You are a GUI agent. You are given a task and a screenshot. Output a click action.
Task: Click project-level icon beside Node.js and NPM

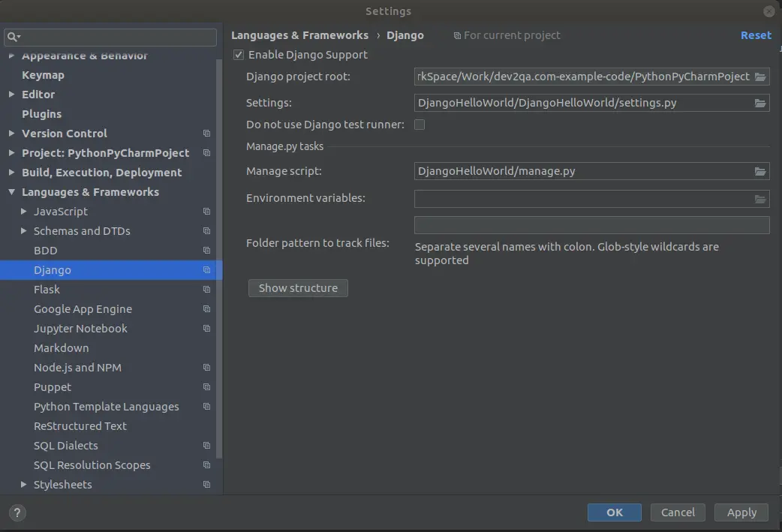(206, 368)
